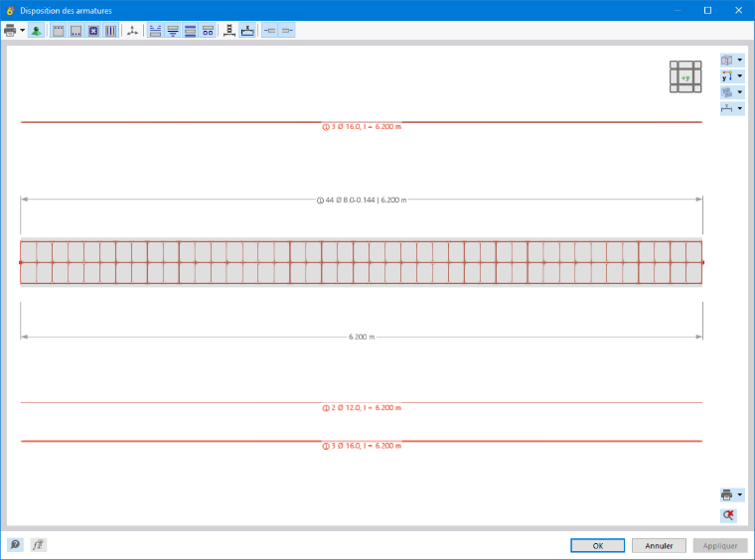
Task: Click the left bar-end anchor icon
Action: [269, 31]
